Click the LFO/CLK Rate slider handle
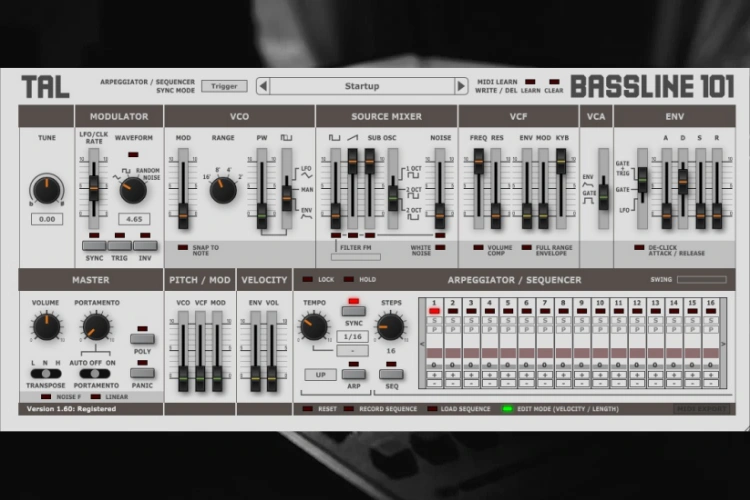 pos(94,188)
